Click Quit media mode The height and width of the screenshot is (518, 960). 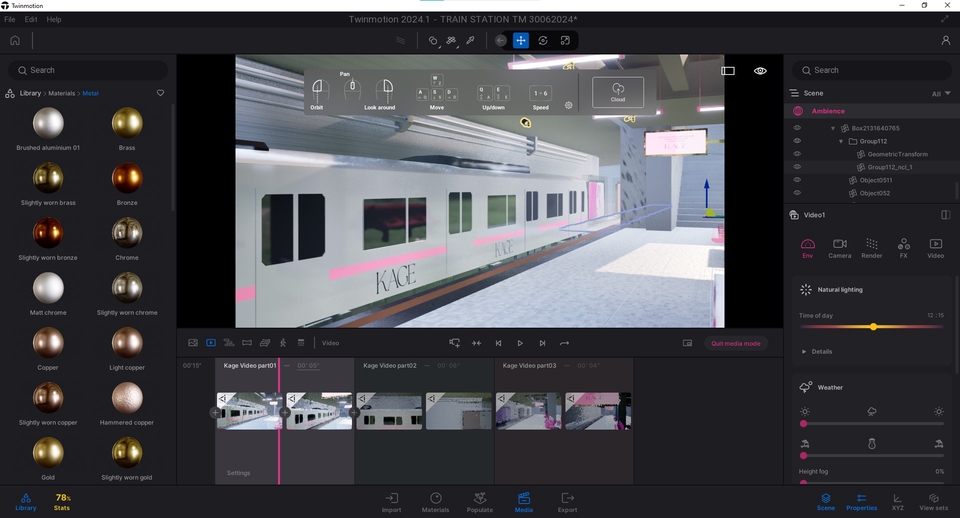(735, 343)
